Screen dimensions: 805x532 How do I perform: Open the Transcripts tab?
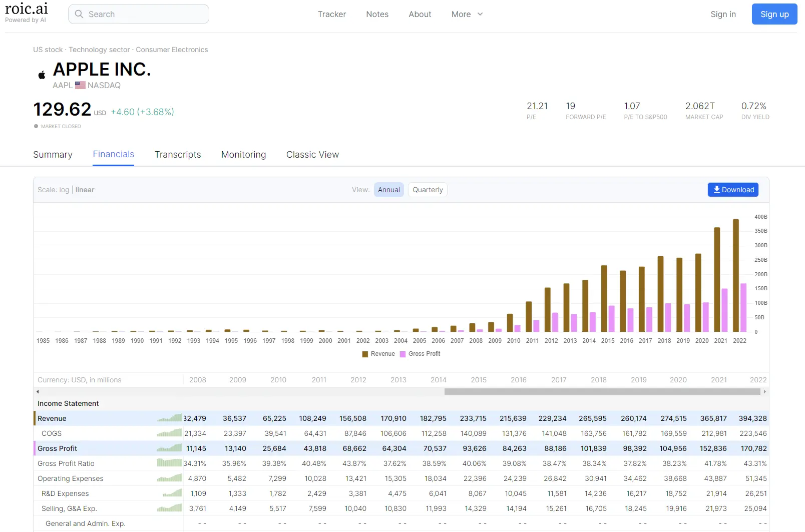coord(178,155)
